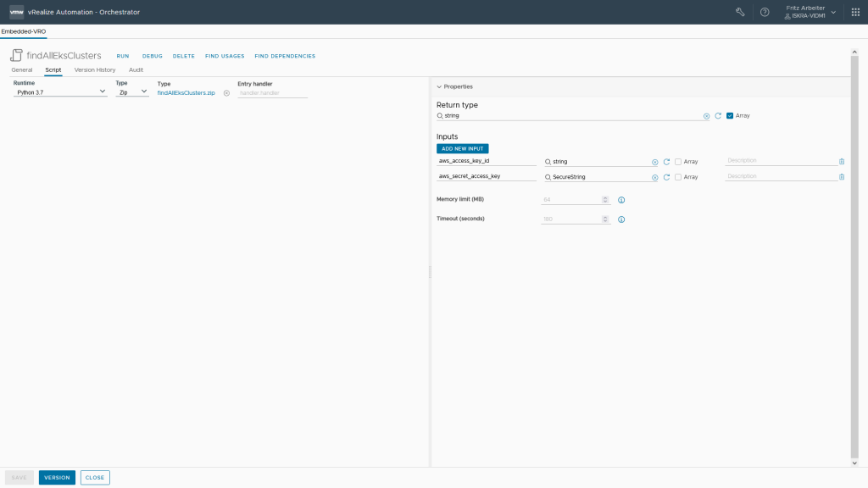Show info for Memory limit
Image resolution: width=868 pixels, height=488 pixels.
pos(621,200)
